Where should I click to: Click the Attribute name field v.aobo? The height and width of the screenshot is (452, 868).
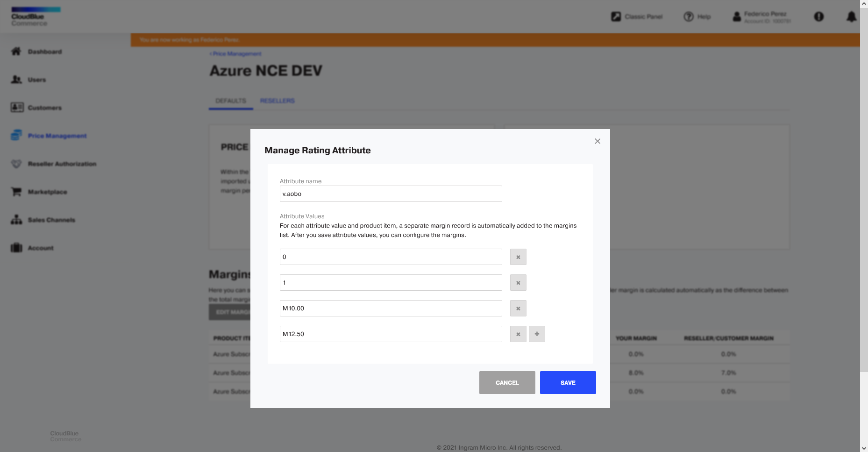[391, 194]
